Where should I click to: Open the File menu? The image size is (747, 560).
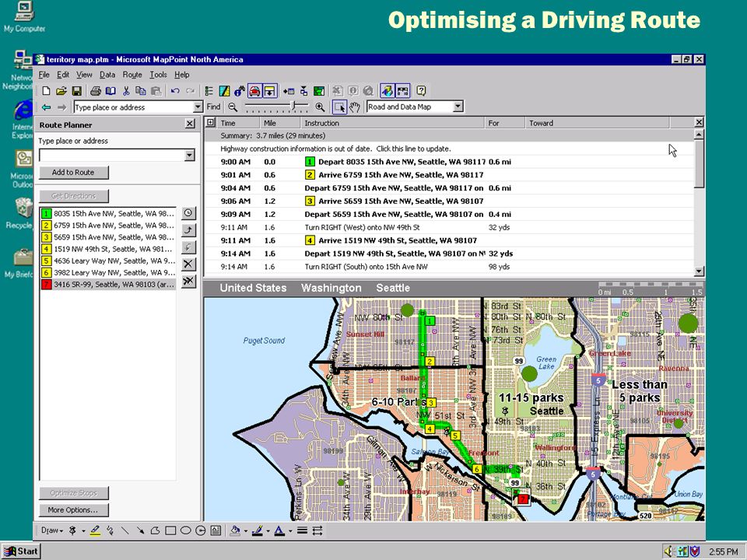click(44, 75)
